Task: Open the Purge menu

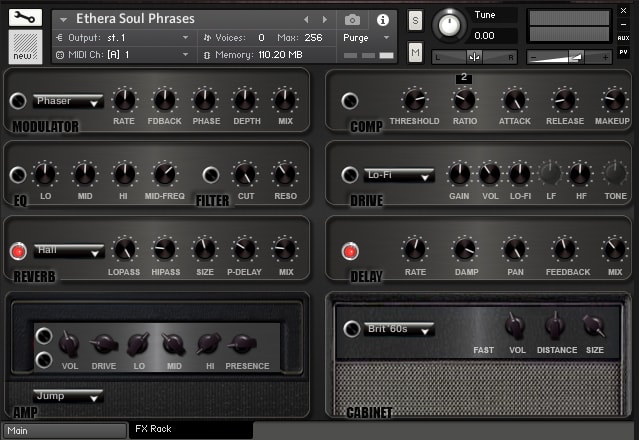Action: click(366, 38)
